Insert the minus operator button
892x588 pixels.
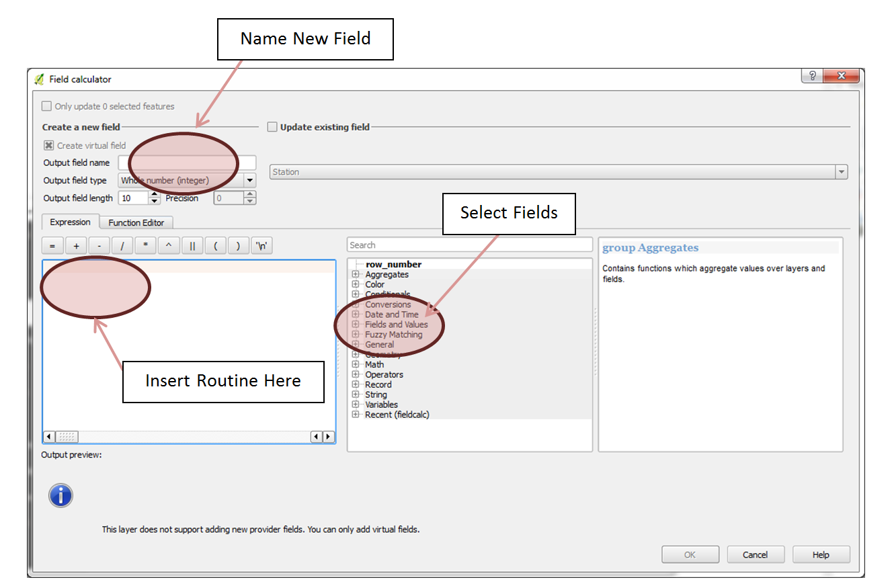tap(99, 246)
